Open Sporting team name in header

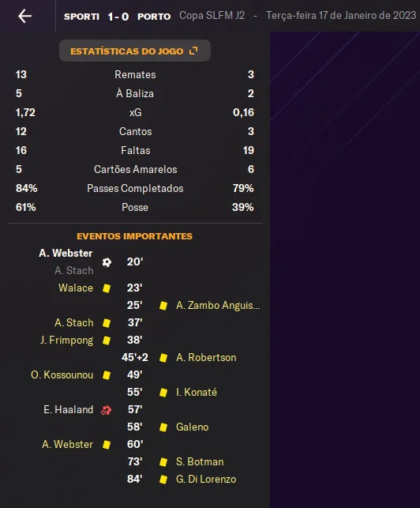tap(81, 17)
